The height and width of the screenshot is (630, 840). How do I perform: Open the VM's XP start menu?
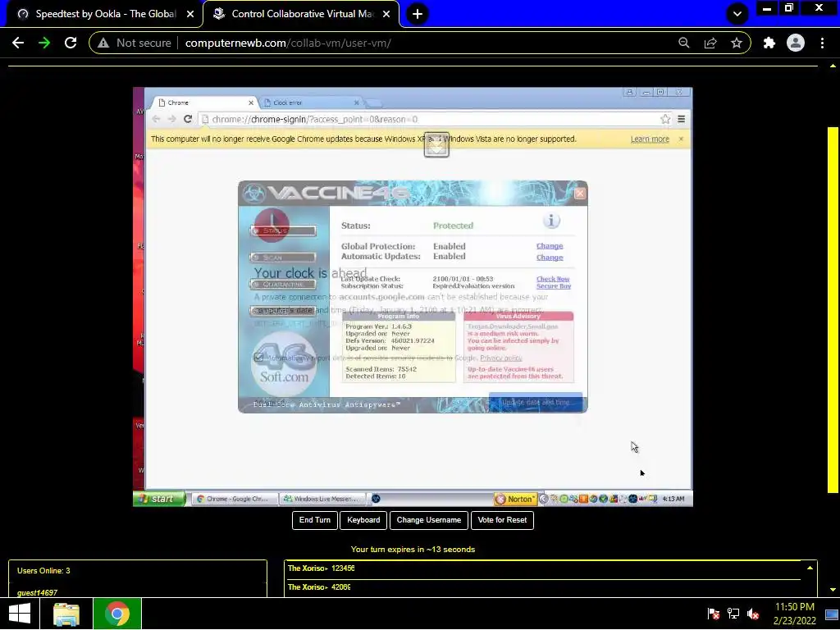coord(159,499)
